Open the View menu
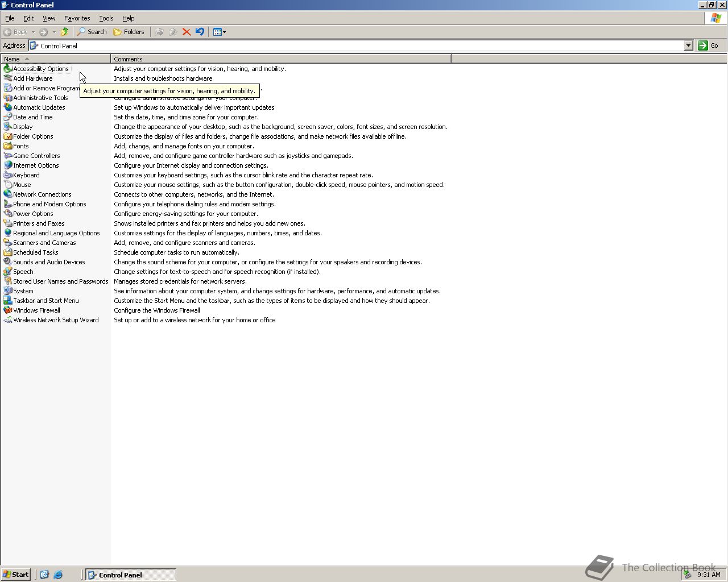The width and height of the screenshot is (728, 582). [x=49, y=18]
